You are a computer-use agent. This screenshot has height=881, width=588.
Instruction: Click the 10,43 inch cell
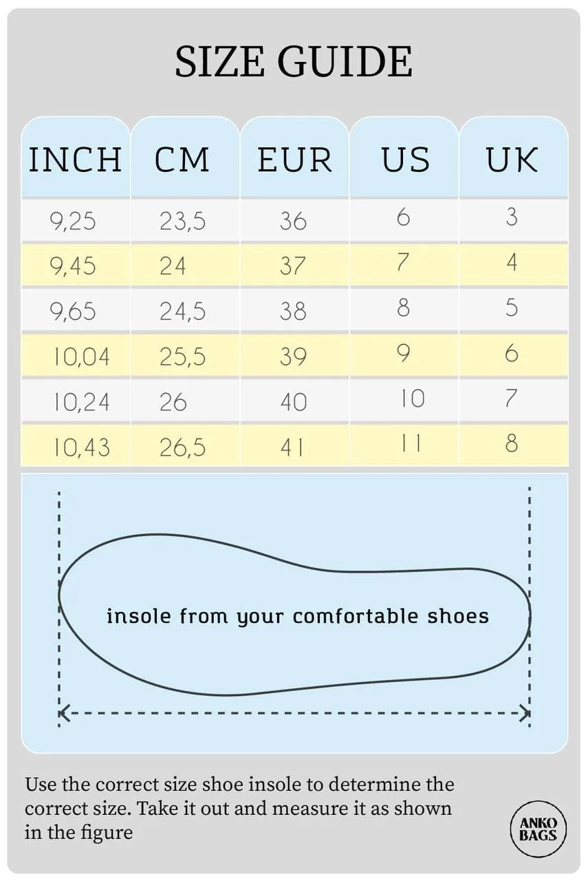(x=82, y=448)
